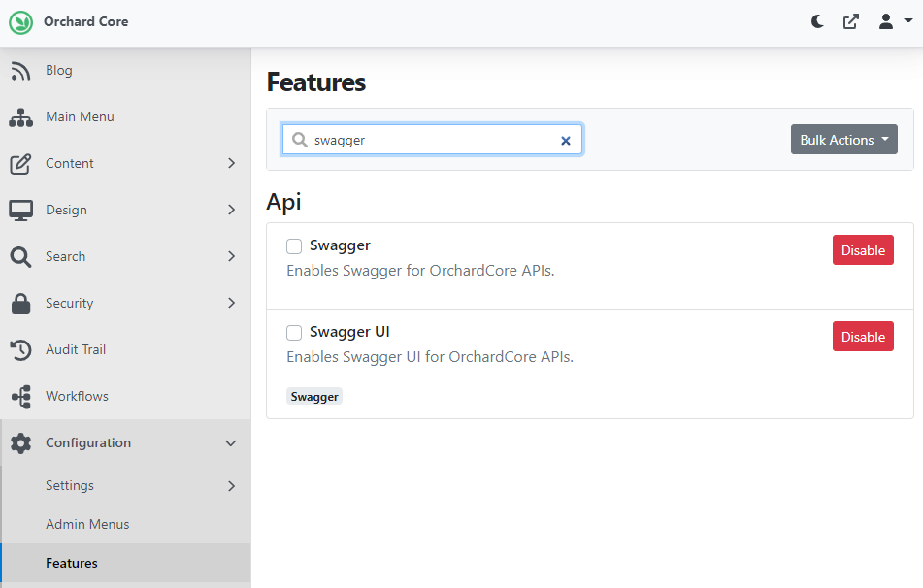Click the Design monitor icon
This screenshot has width=923, height=588.
(x=20, y=211)
